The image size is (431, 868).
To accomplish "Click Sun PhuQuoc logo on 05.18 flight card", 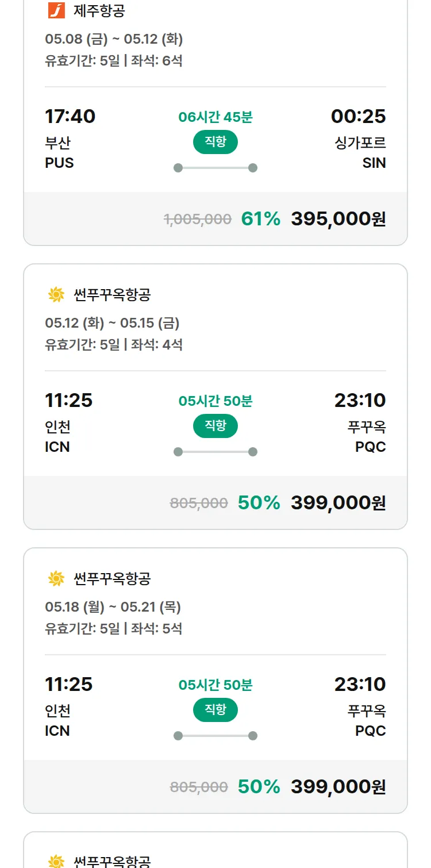I will [56, 579].
